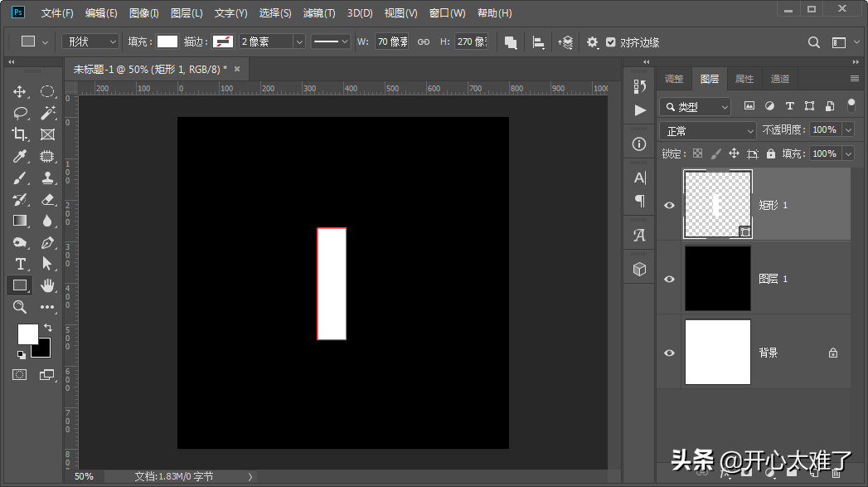
Task: Toggle lock transparent pixels
Action: [x=697, y=153]
